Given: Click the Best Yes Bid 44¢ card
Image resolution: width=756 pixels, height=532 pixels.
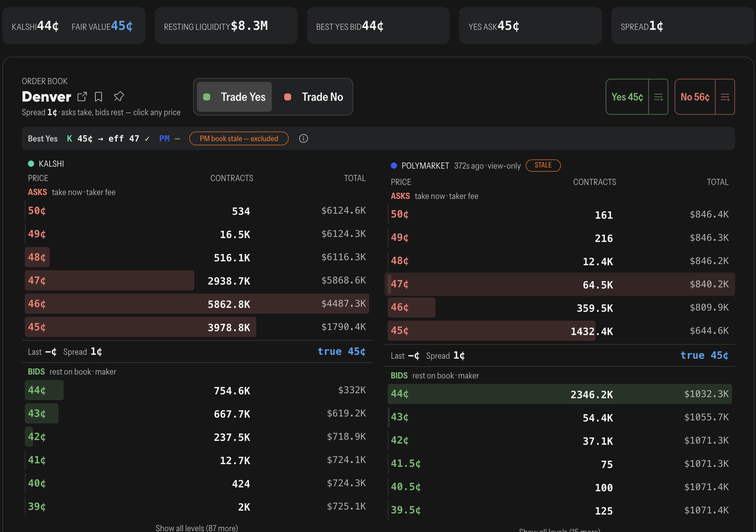Looking at the screenshot, I should [x=378, y=26].
